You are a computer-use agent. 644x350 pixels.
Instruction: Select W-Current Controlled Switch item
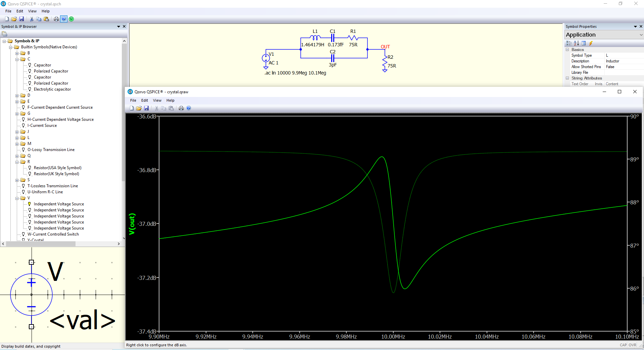click(53, 234)
